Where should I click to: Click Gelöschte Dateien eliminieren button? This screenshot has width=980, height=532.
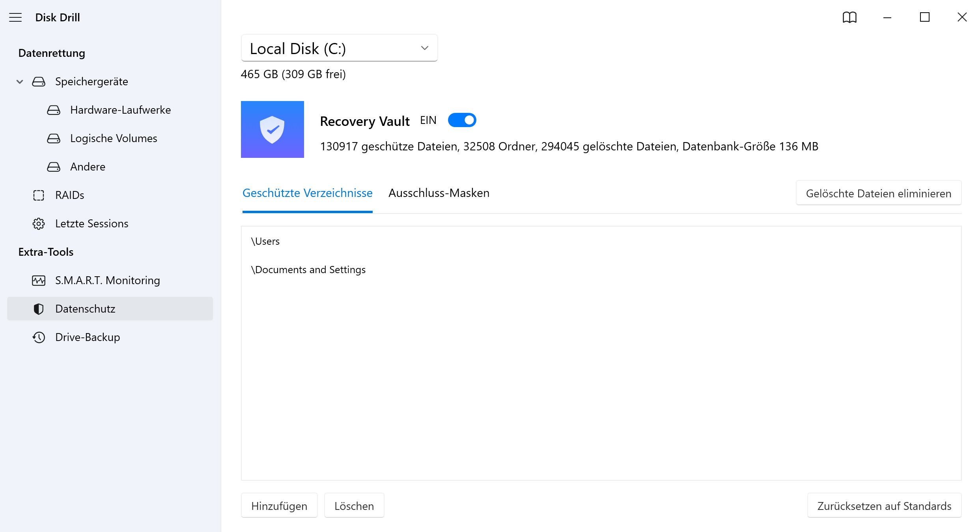880,193
